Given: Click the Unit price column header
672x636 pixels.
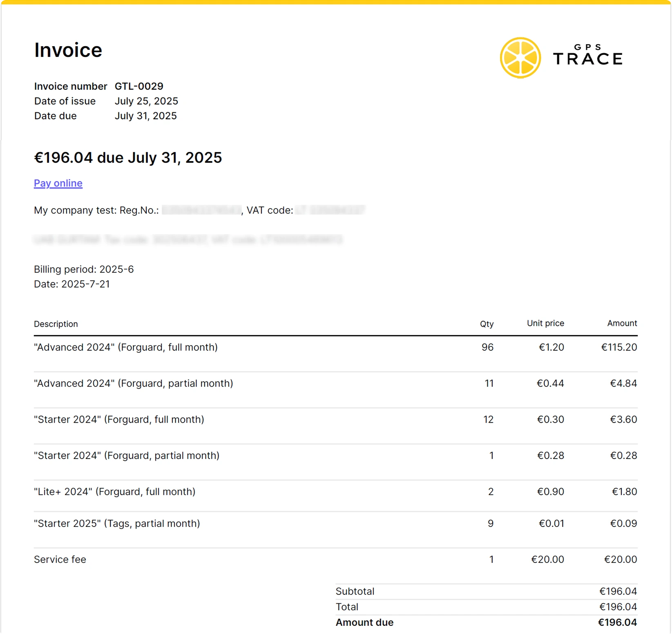Looking at the screenshot, I should click(545, 323).
